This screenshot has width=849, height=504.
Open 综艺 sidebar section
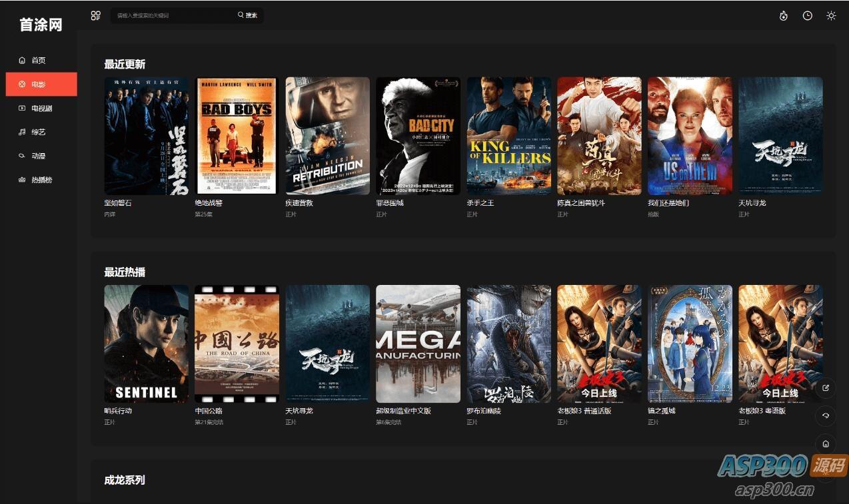coord(39,132)
